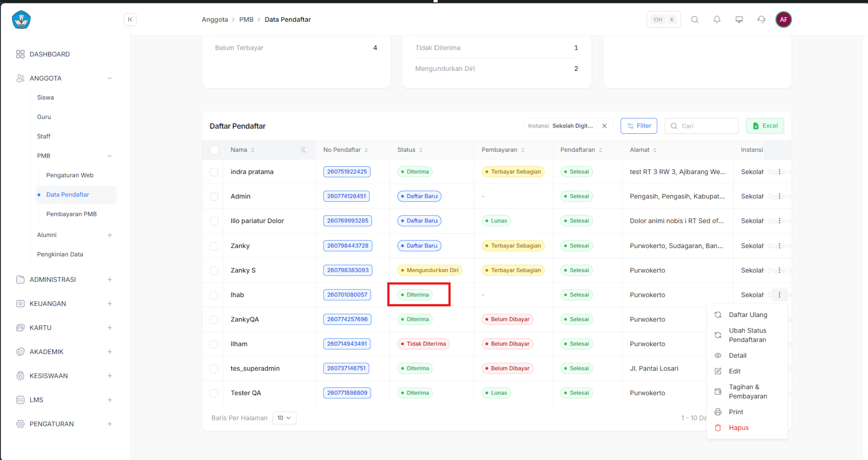Sort by the Status column
Viewport: 868px width, 460px height.
click(421, 150)
